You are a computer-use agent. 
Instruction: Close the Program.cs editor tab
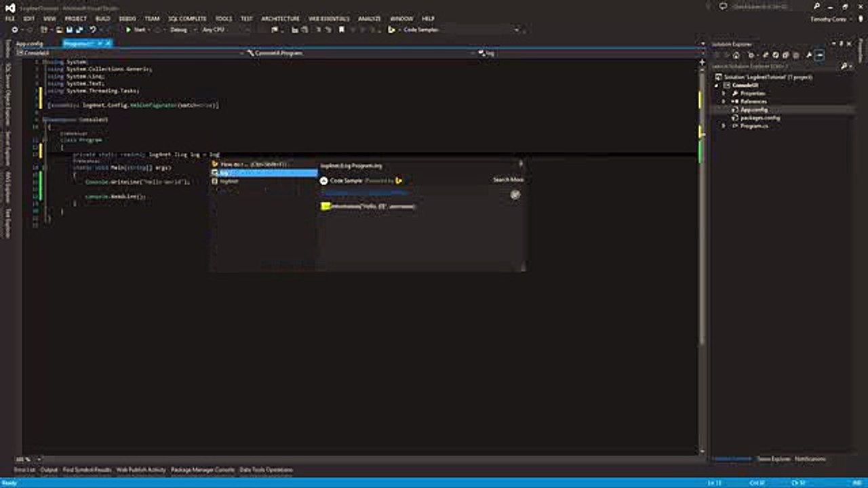click(107, 43)
